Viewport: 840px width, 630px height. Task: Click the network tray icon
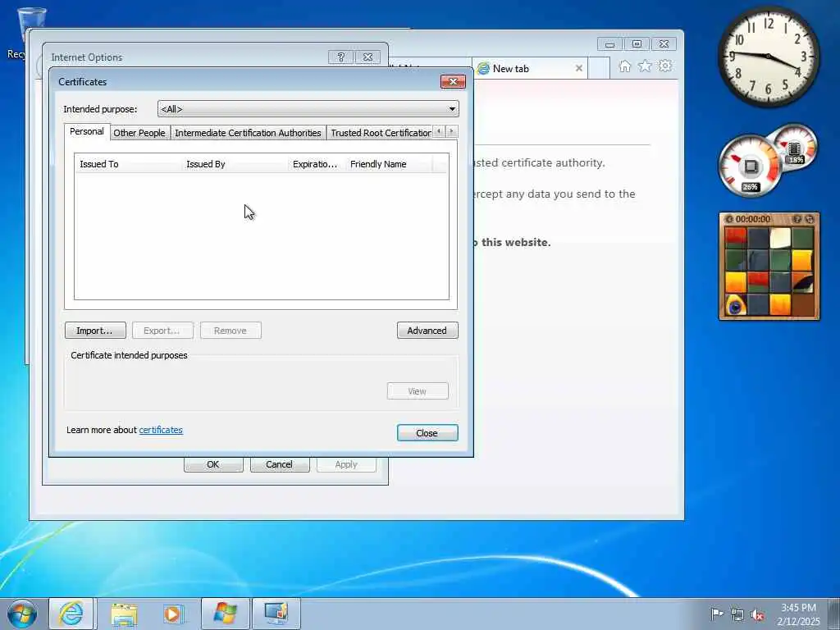tap(737, 614)
